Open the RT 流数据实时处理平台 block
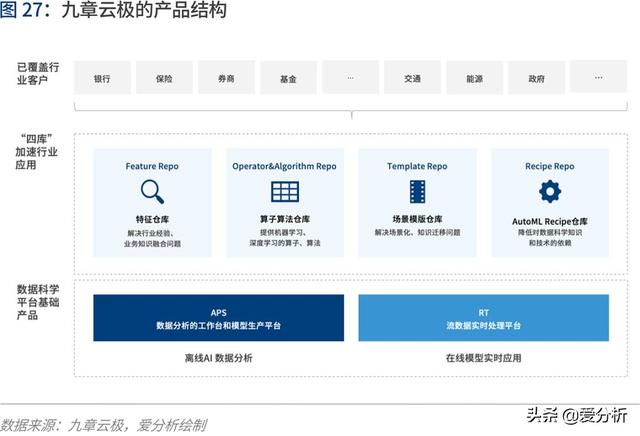The image size is (640, 436). (x=484, y=318)
